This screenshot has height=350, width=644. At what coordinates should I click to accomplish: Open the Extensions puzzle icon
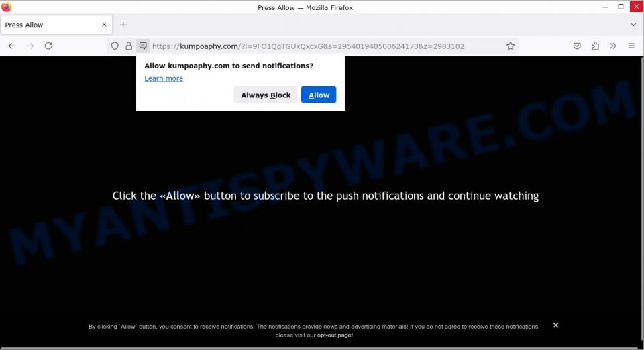595,46
